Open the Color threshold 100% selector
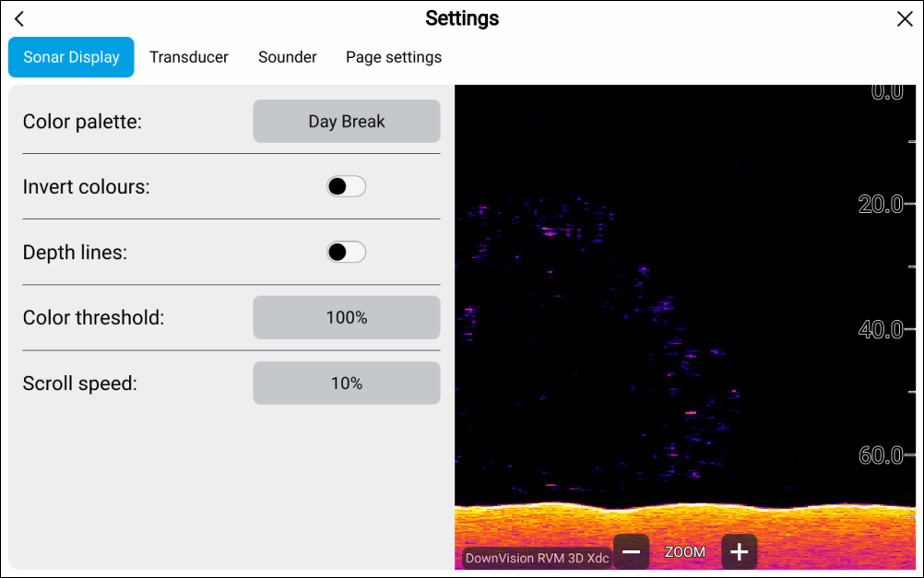The height and width of the screenshot is (578, 924). click(x=347, y=318)
